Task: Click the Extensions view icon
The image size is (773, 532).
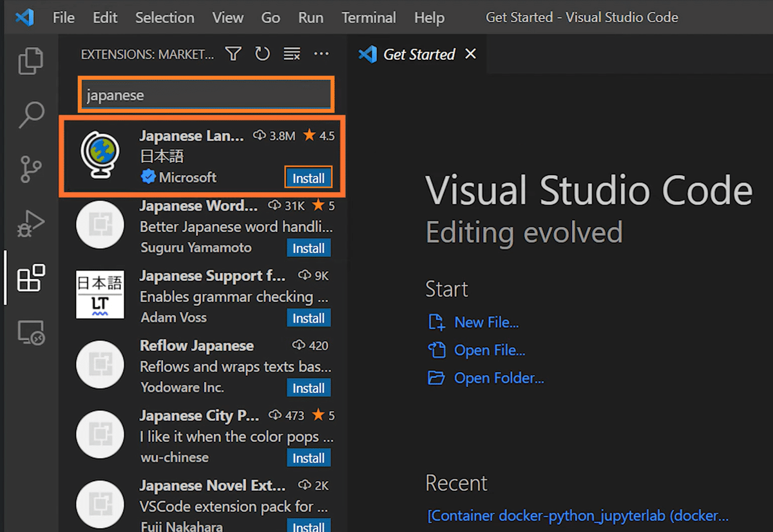Action: coord(30,278)
